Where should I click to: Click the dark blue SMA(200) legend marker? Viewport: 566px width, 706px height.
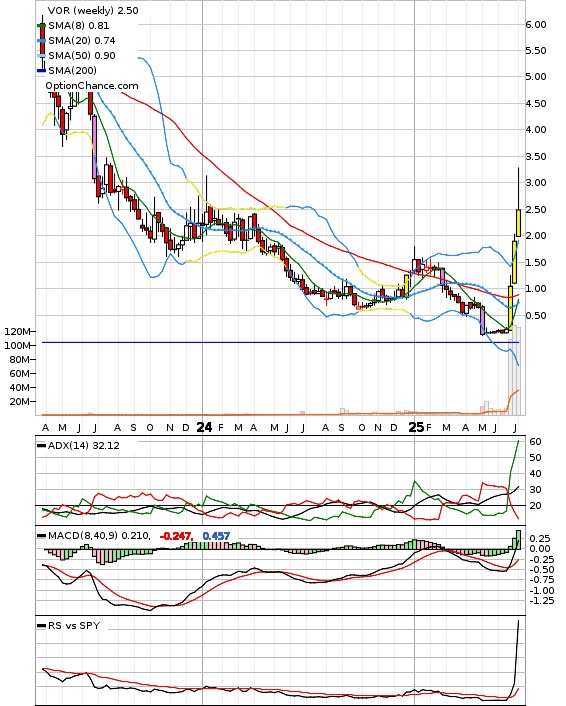41,70
